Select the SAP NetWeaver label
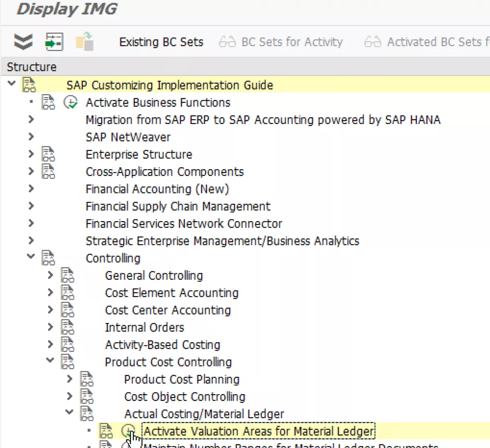The width and height of the screenshot is (490, 448). (x=128, y=137)
